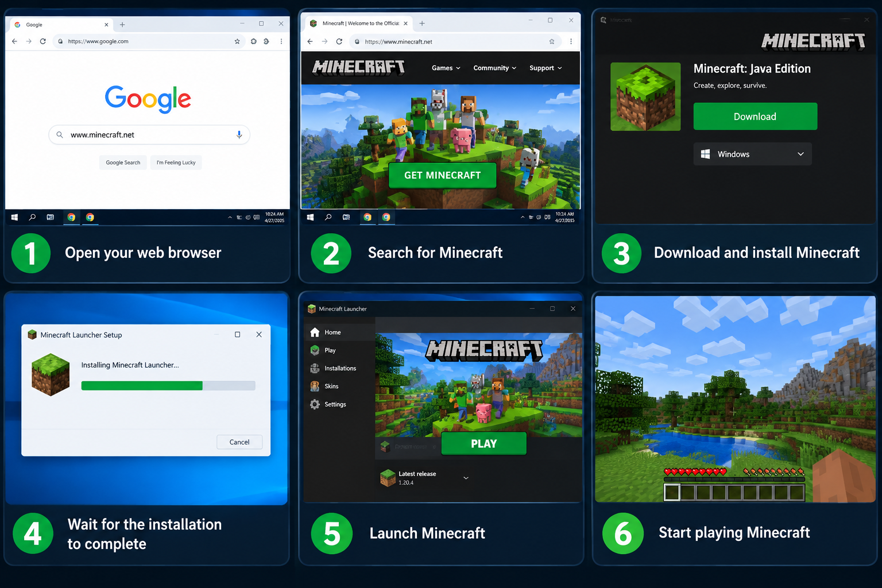
Task: Click the magnifier icon inside the Google search box
Action: (x=60, y=135)
